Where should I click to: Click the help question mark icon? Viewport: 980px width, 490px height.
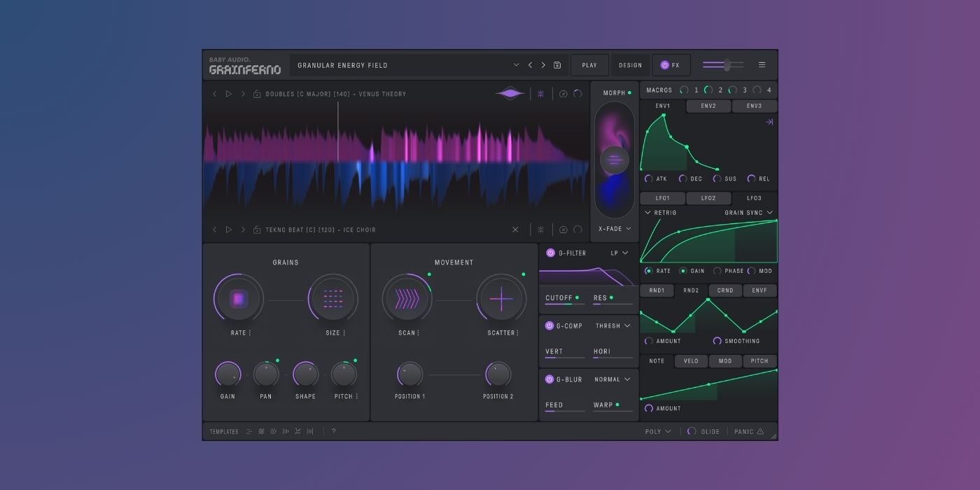pyautogui.click(x=333, y=431)
